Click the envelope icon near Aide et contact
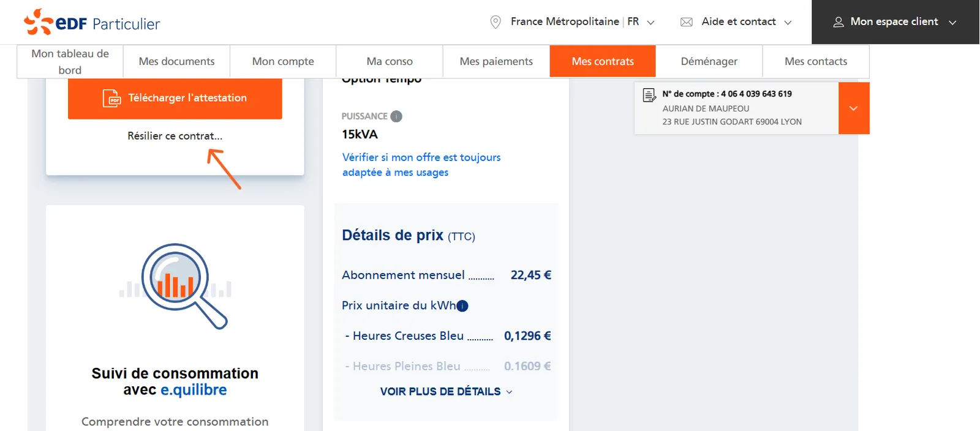 pyautogui.click(x=686, y=22)
